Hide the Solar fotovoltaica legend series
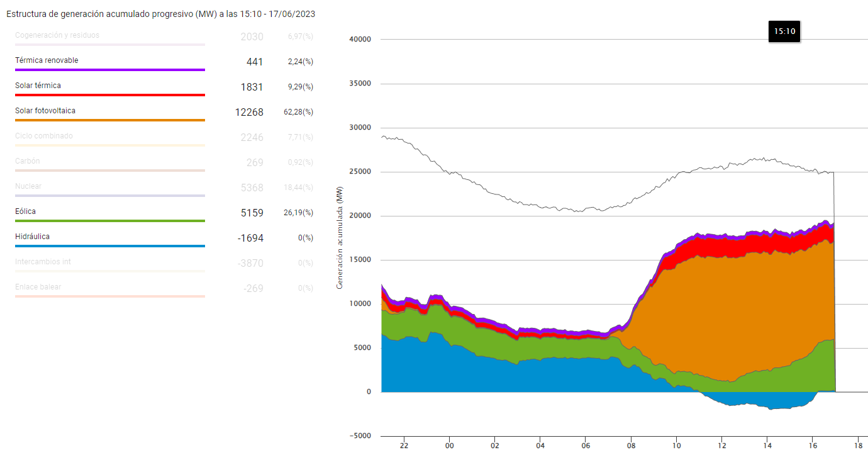 pos(45,111)
